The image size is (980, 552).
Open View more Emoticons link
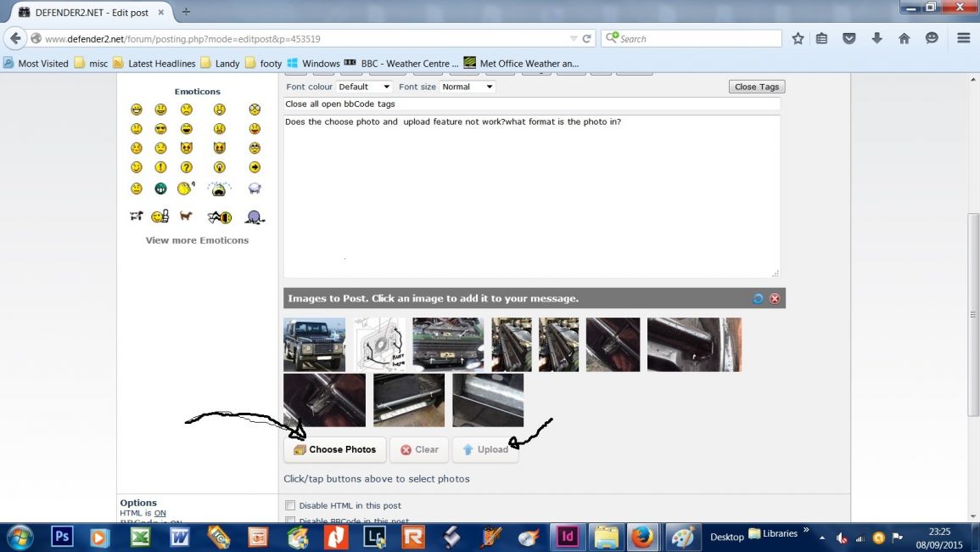coord(197,240)
